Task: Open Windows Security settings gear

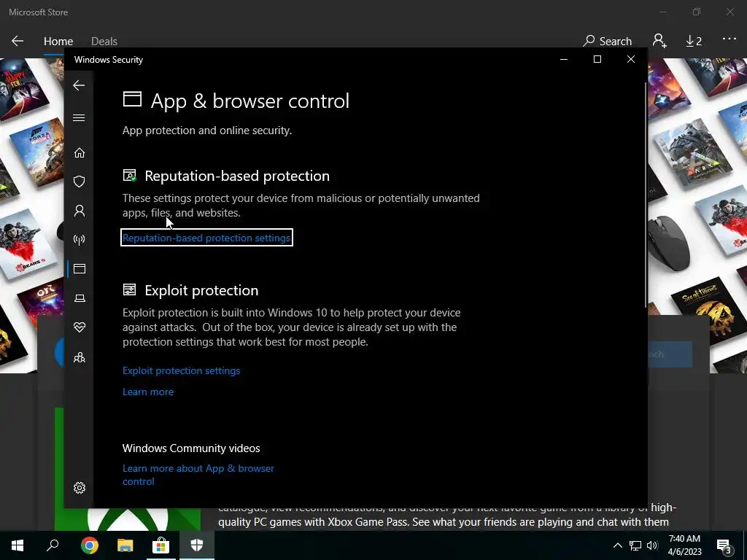Action: (x=79, y=488)
